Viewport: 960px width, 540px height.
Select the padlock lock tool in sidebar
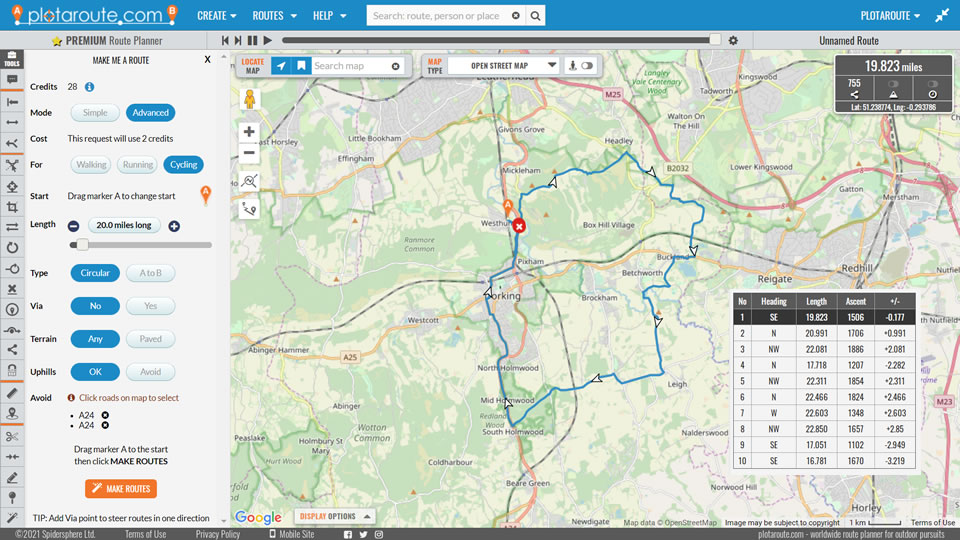click(x=12, y=370)
